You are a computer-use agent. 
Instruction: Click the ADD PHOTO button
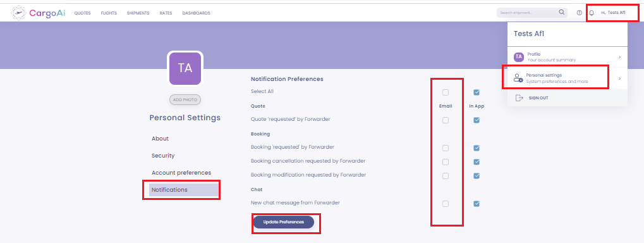[x=185, y=99]
